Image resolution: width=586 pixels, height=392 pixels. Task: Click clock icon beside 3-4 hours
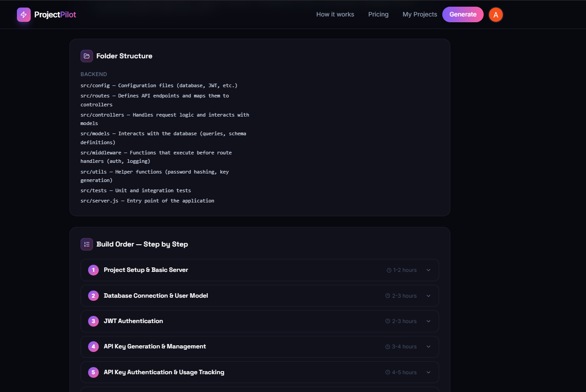click(x=388, y=347)
